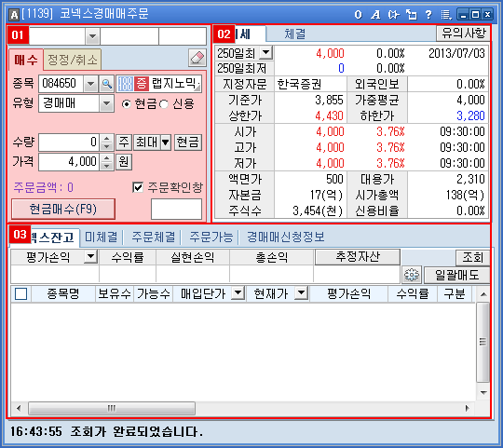Click the eraser reset icon
Screen dimensions: 503x448
(197, 58)
